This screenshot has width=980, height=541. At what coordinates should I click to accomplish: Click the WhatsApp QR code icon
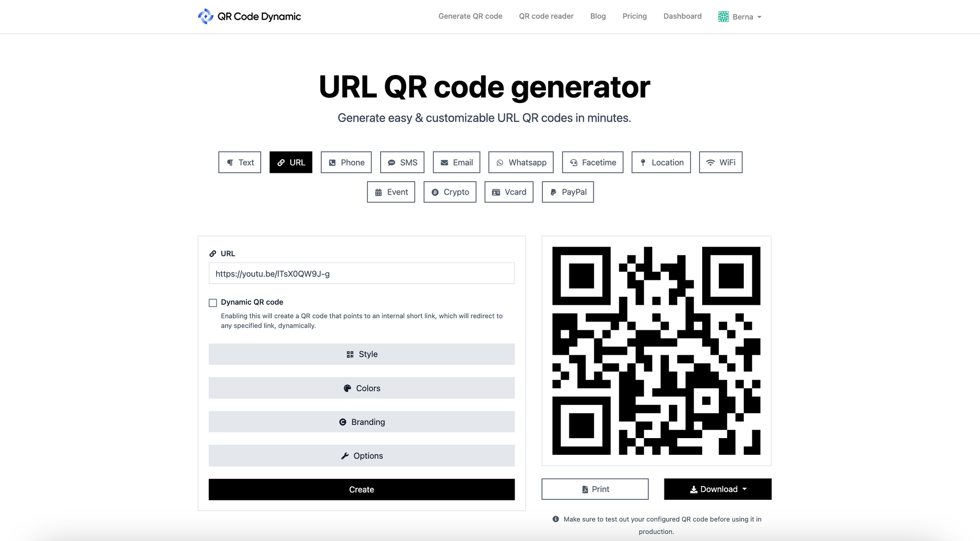pos(500,162)
